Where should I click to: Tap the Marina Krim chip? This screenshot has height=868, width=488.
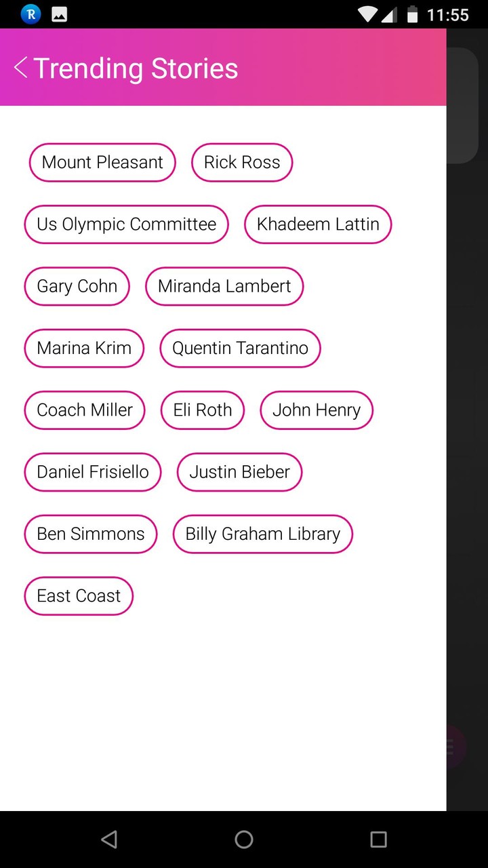click(84, 349)
